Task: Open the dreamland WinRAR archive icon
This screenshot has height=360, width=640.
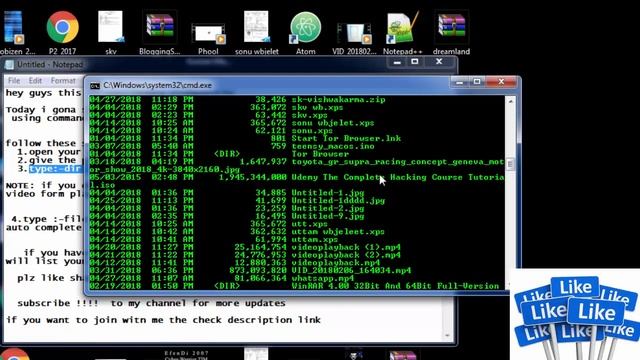Action: [x=451, y=32]
